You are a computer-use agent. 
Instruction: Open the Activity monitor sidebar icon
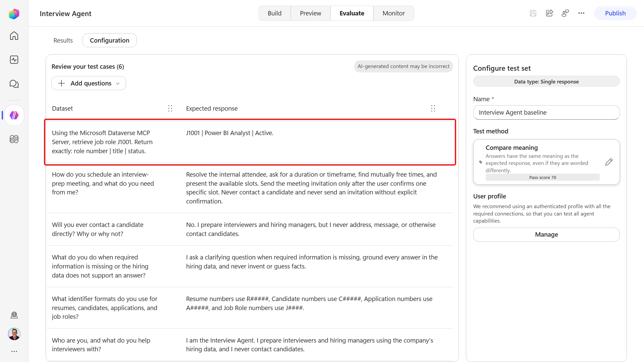click(x=14, y=60)
